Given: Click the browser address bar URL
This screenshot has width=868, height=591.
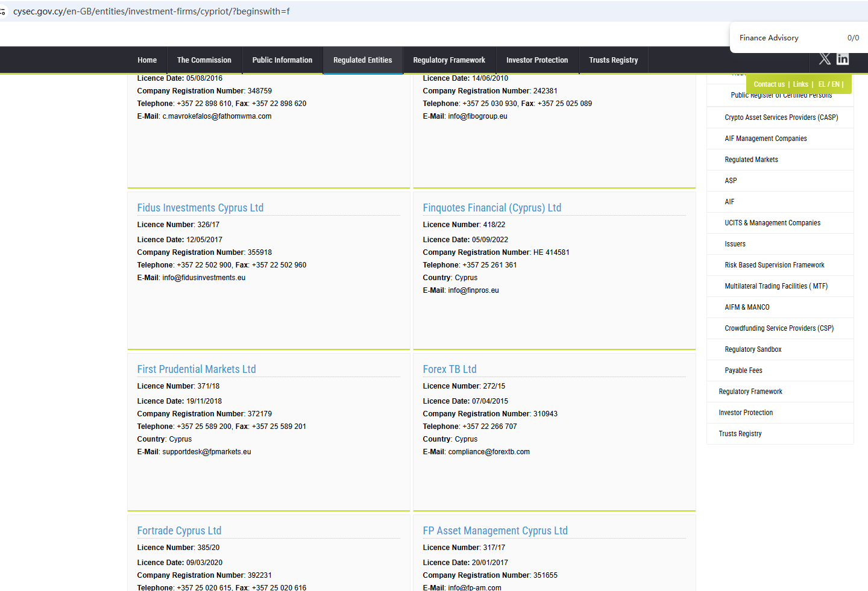Looking at the screenshot, I should (151, 11).
